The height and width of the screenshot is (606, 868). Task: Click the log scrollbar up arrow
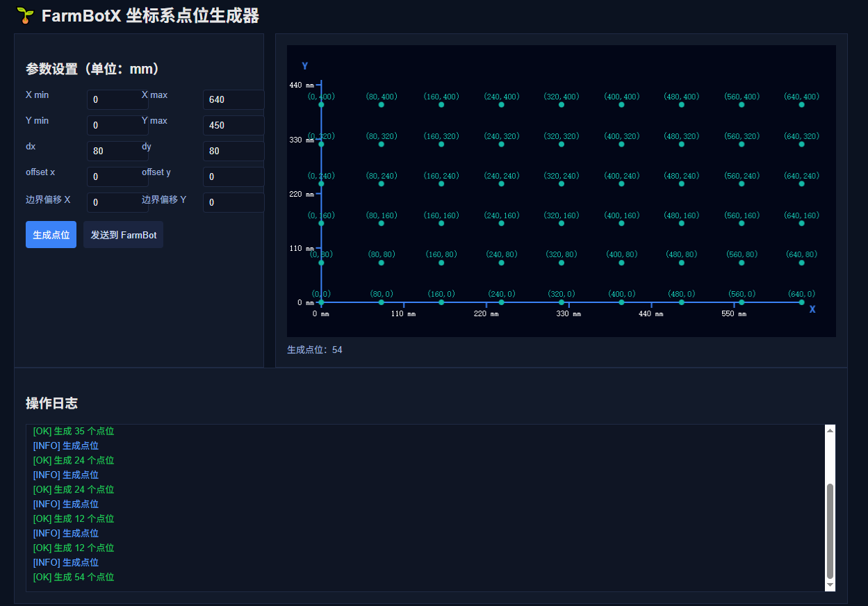[x=830, y=431]
